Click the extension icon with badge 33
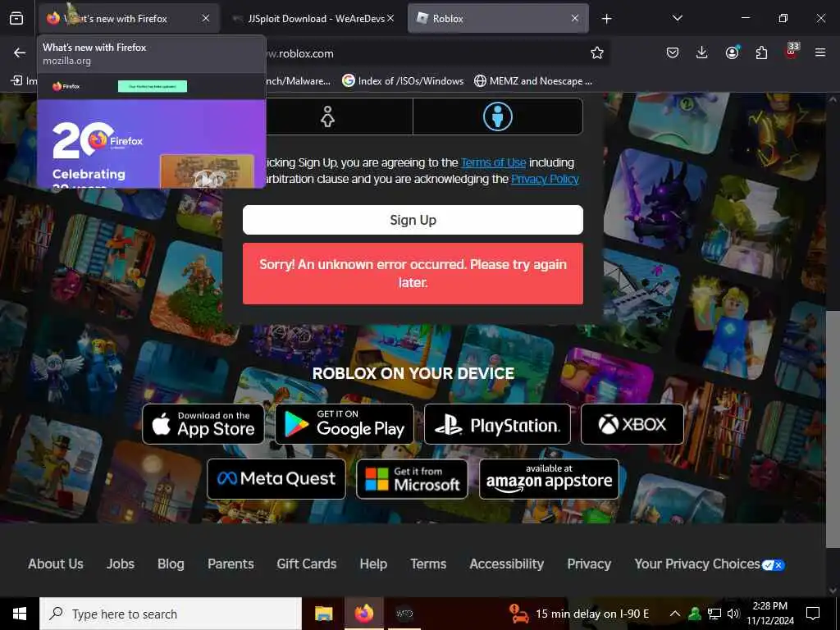840x630 pixels. (792, 52)
